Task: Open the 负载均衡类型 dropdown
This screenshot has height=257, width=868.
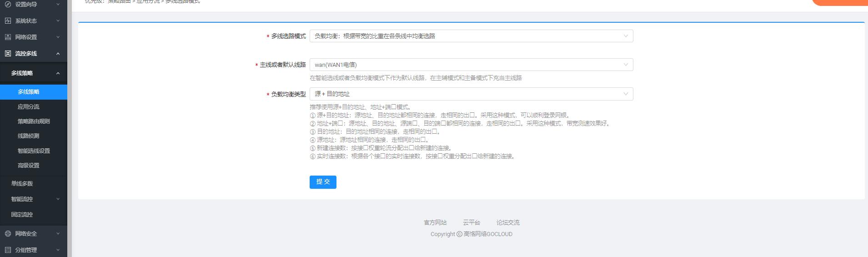Action: [471, 94]
